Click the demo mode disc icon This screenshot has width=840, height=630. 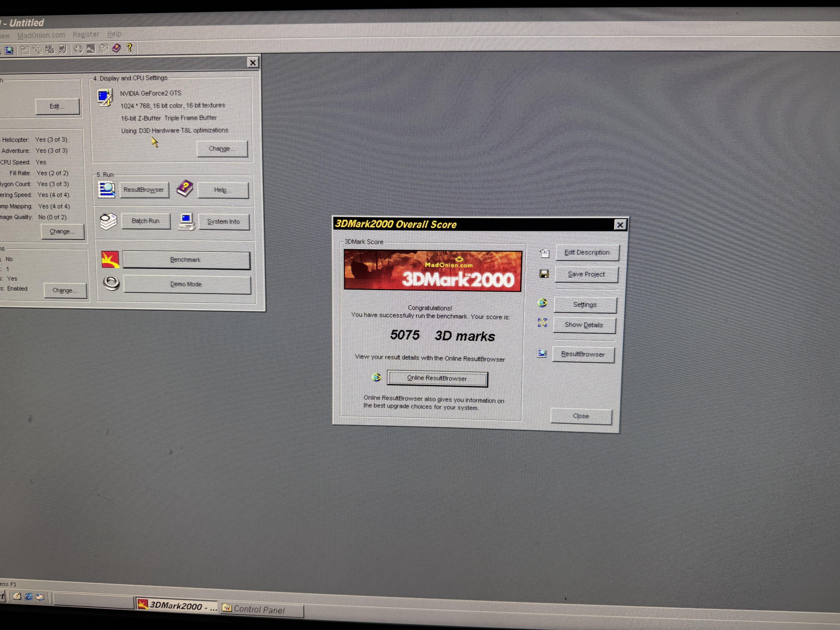(x=111, y=283)
